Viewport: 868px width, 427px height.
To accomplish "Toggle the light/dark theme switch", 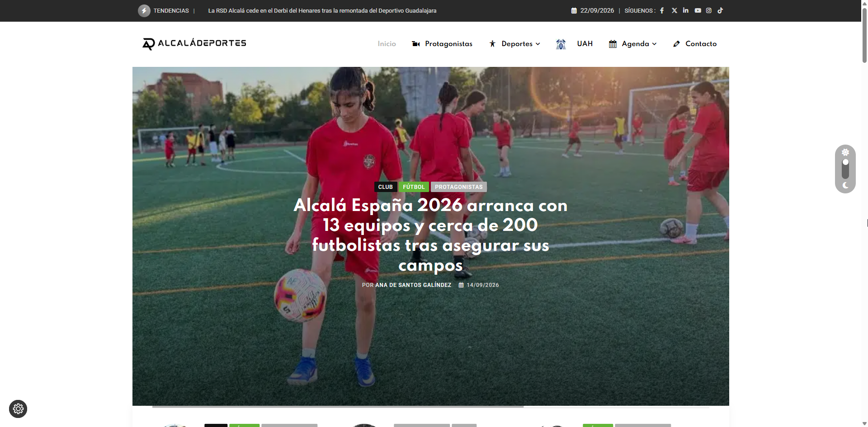I will point(845,169).
